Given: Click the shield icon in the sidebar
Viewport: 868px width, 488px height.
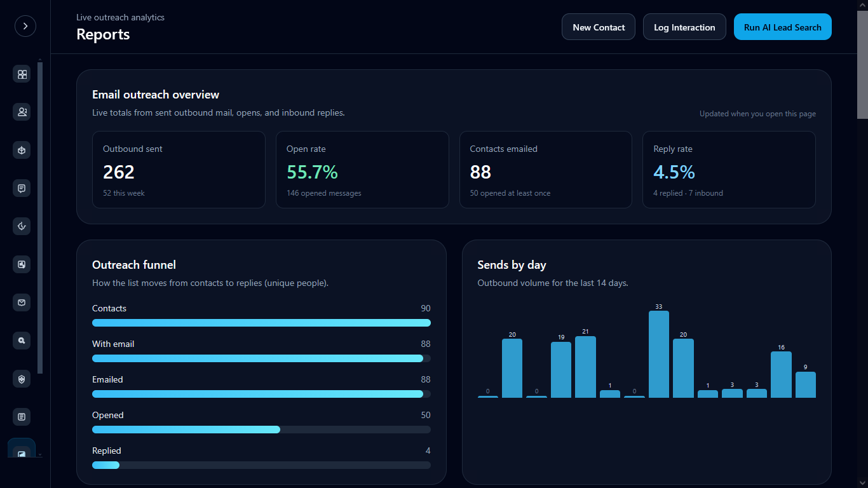Looking at the screenshot, I should pos(22,379).
